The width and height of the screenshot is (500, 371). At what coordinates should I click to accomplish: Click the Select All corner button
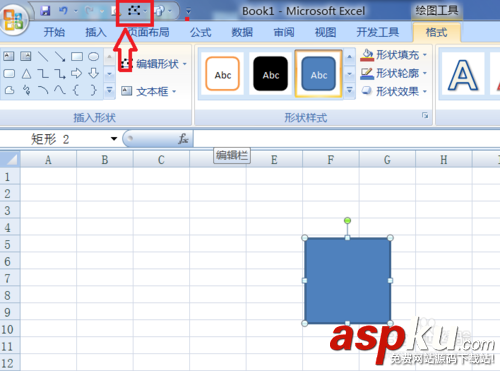10,159
